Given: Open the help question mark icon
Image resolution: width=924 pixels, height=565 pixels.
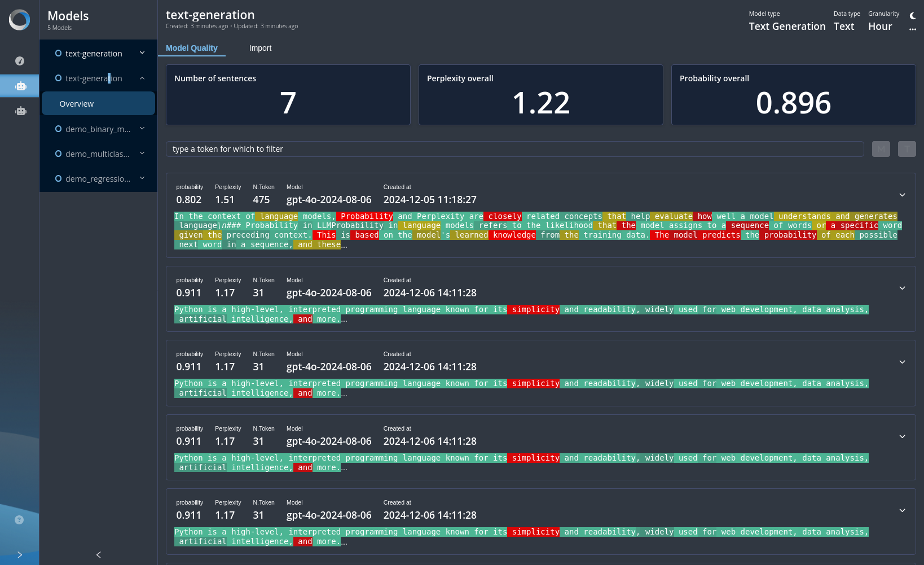Looking at the screenshot, I should point(19,520).
